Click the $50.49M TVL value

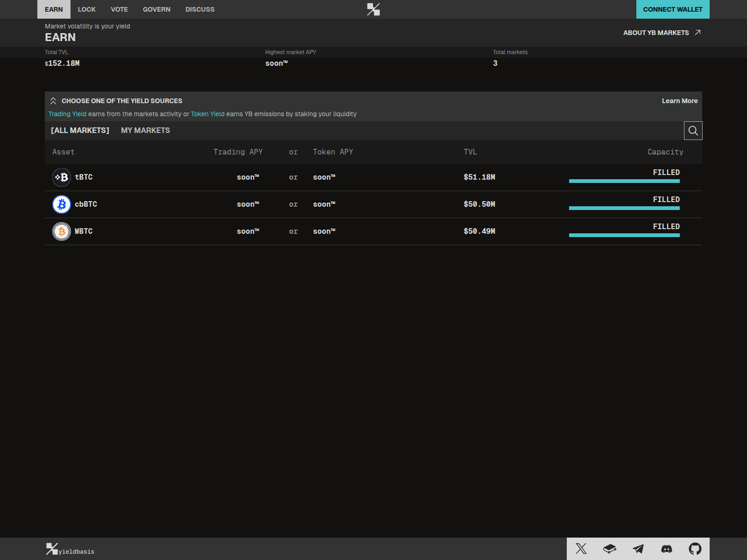[x=479, y=231]
